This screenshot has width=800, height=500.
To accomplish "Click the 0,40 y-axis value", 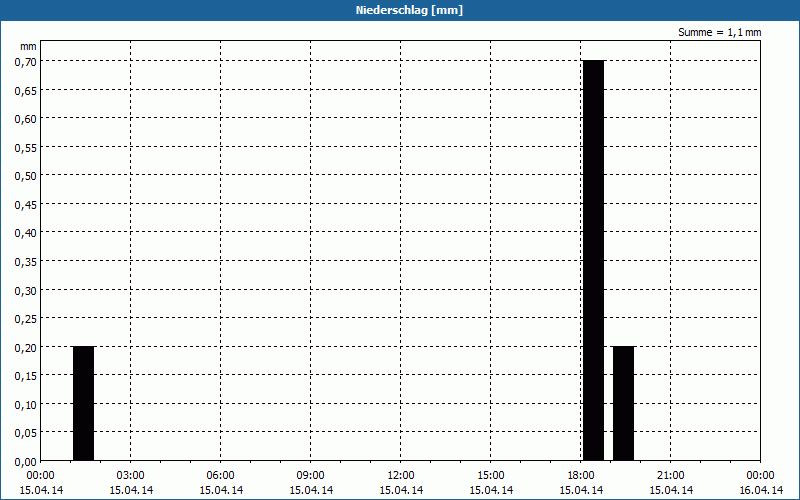I will [26, 234].
